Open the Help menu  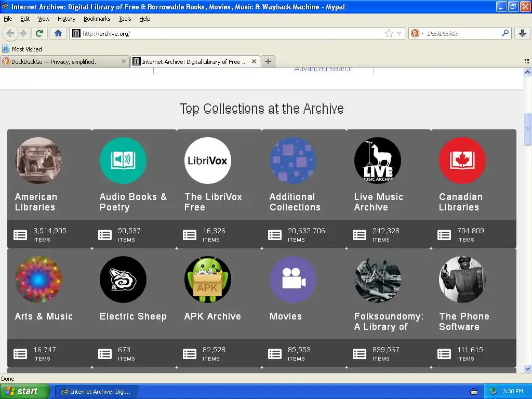[145, 19]
